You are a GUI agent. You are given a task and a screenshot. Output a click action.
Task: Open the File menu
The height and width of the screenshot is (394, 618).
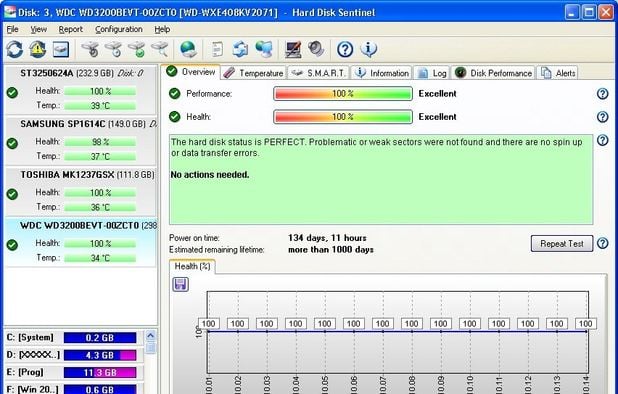(x=13, y=29)
